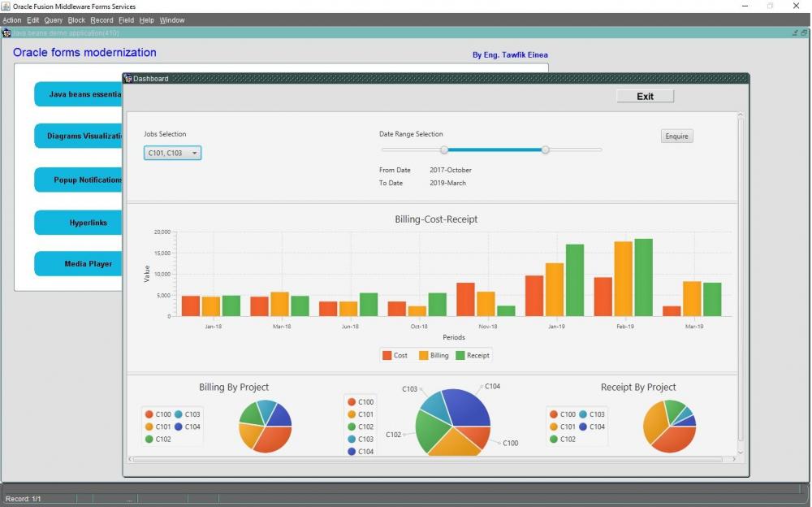Click left handle of date range slider
Image resolution: width=812 pixels, height=507 pixels.
point(444,149)
